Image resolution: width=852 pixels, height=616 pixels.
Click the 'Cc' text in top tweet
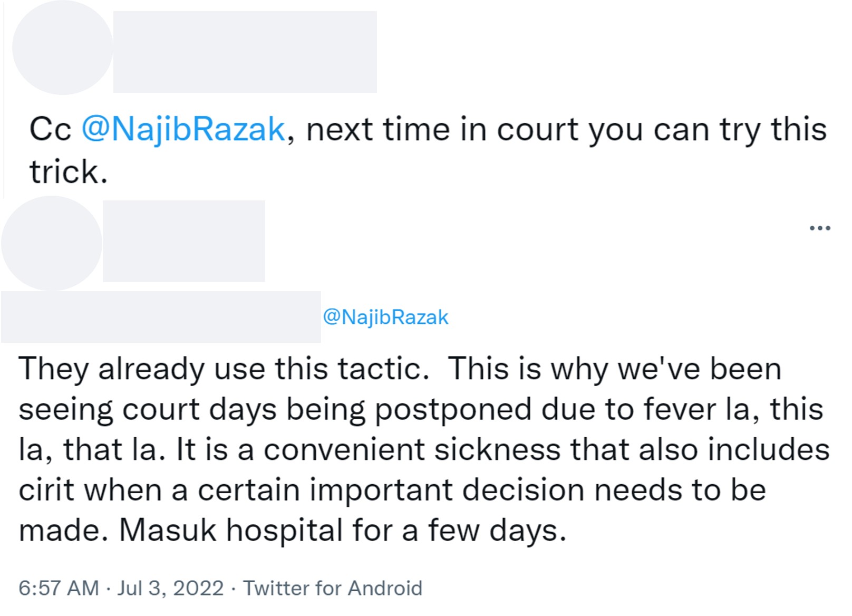pyautogui.click(x=50, y=129)
